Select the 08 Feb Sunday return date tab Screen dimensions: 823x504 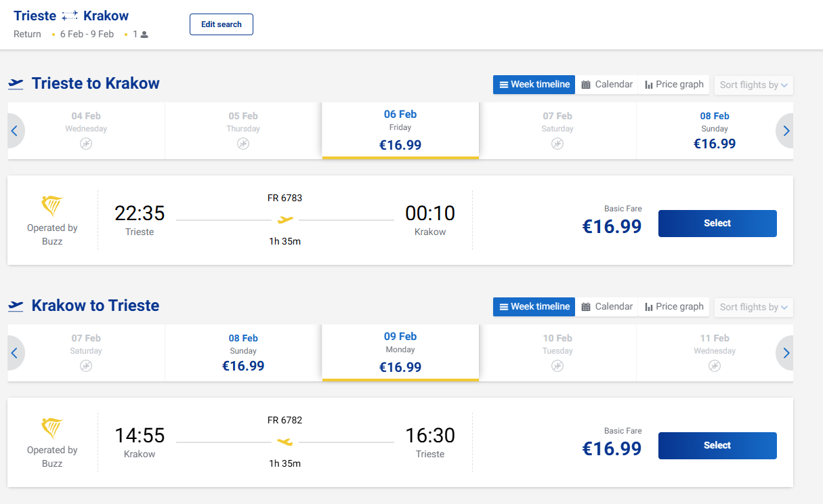pos(243,353)
